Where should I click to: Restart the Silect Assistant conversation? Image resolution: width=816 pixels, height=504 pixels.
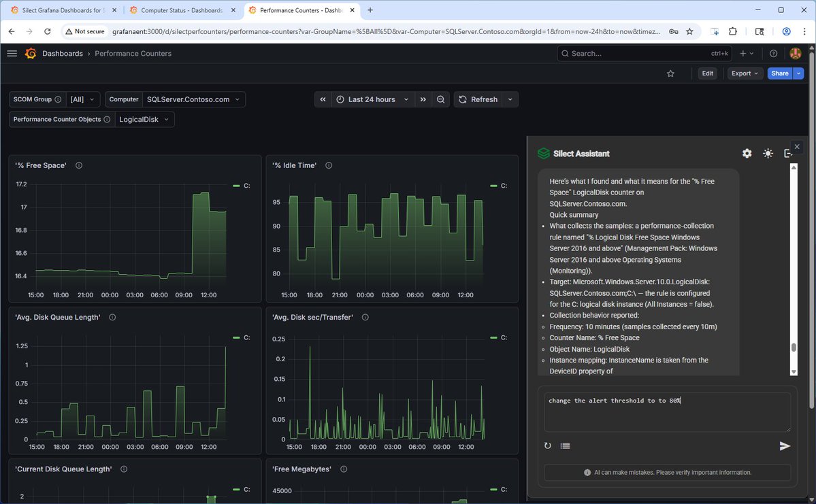pos(548,446)
